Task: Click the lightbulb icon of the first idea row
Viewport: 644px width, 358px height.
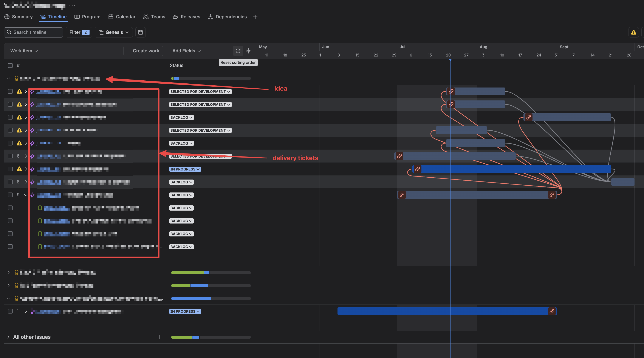Action: (17, 78)
